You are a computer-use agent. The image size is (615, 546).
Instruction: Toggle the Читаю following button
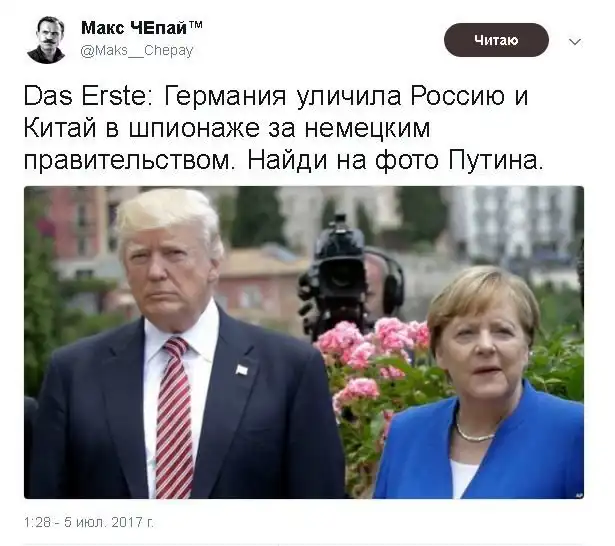click(x=496, y=40)
